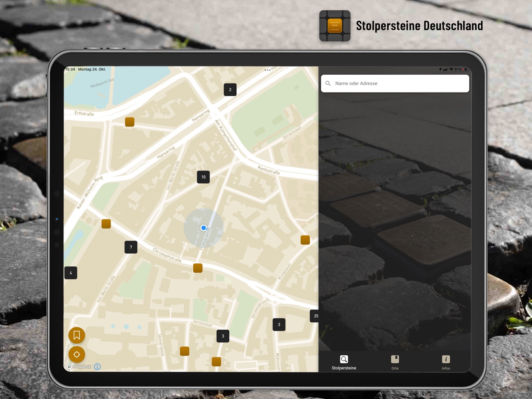The width and height of the screenshot is (532, 399).
Task: Tap the battery status indicator
Action: coord(465,69)
